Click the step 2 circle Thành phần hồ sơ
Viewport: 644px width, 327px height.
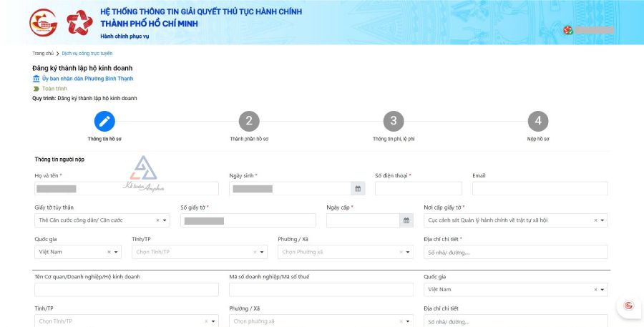click(x=248, y=120)
